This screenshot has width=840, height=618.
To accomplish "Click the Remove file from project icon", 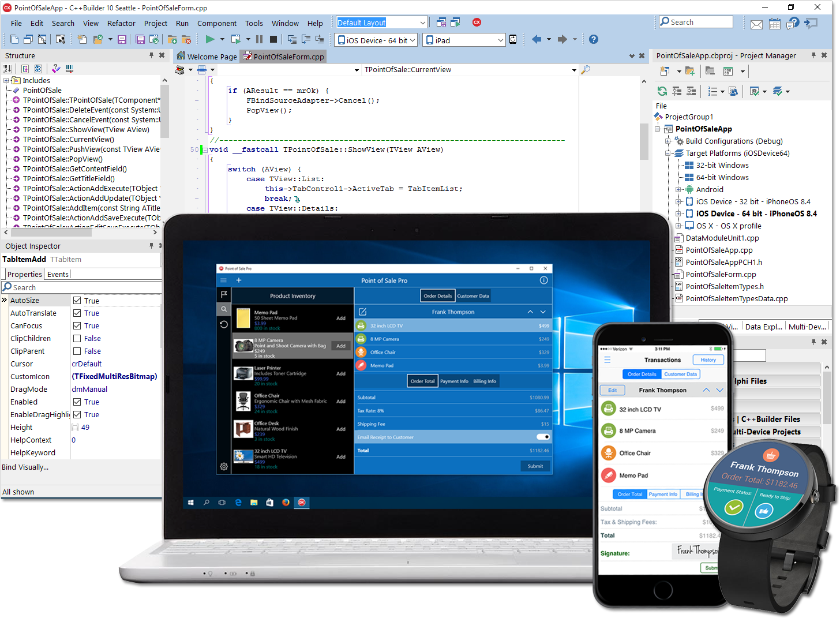I will (186, 40).
